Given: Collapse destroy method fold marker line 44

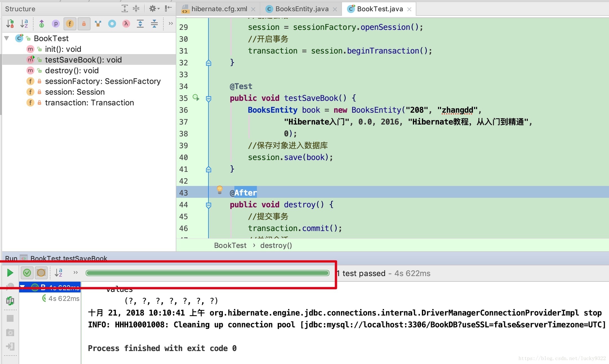Looking at the screenshot, I should pos(208,205).
